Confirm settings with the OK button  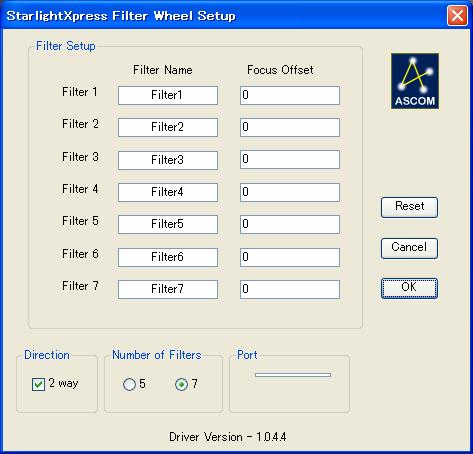click(x=409, y=288)
